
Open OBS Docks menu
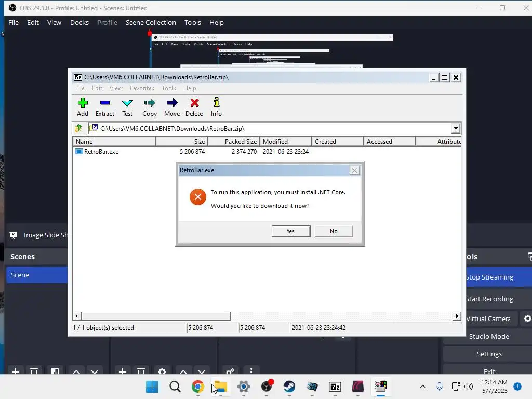(79, 22)
